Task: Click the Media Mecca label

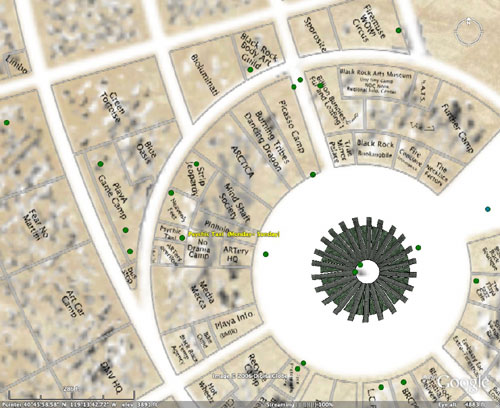Action: point(202,294)
